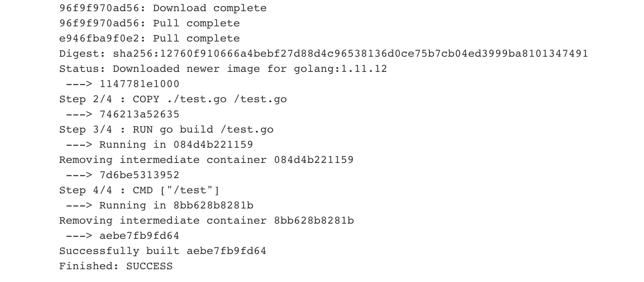Click the '/test.go' destination path text
644x282 pixels.
coord(260,99)
